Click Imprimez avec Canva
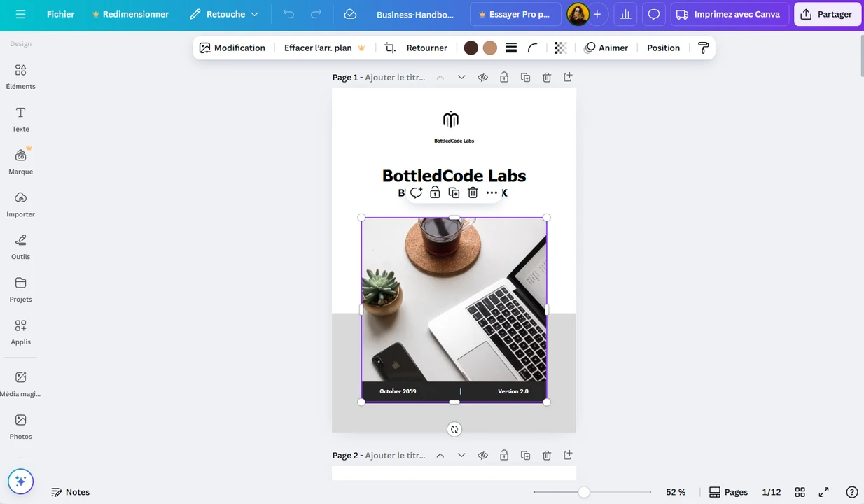 click(x=730, y=14)
